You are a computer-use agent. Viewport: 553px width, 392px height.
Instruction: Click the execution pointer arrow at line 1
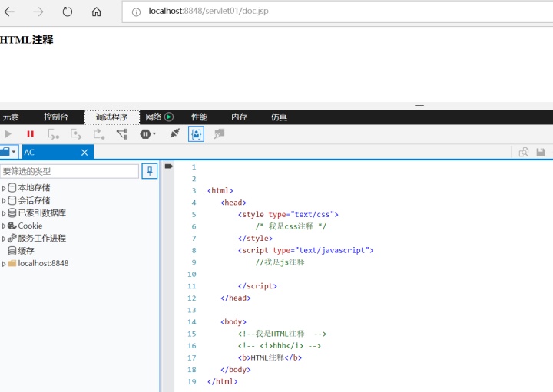(168, 166)
